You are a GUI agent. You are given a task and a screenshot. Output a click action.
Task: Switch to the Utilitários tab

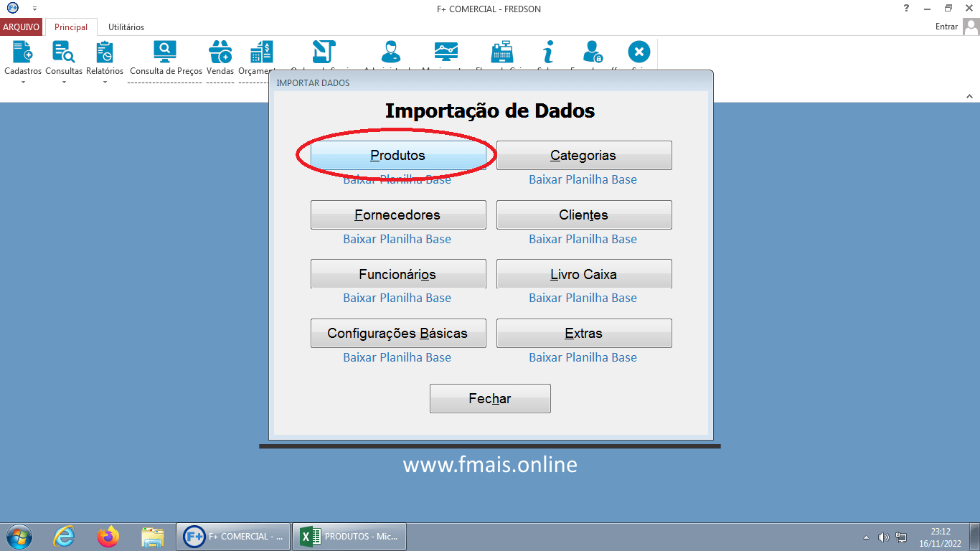tap(126, 27)
